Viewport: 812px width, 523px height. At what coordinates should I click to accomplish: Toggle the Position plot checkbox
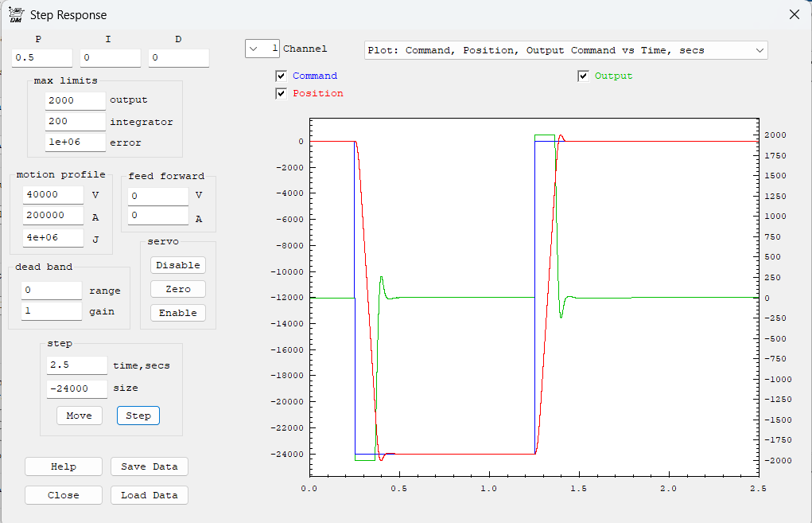[281, 93]
